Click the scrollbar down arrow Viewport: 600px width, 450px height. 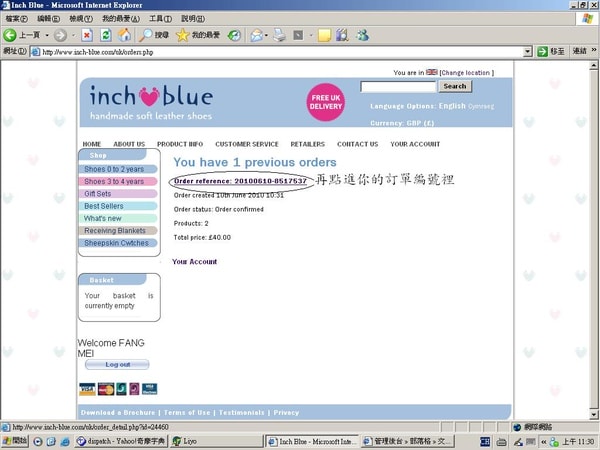click(x=593, y=414)
